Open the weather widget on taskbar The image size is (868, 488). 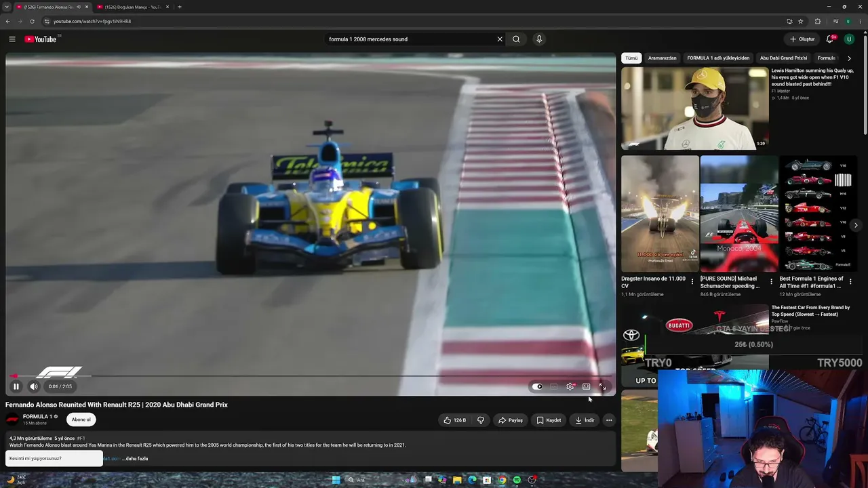pyautogui.click(x=16, y=480)
